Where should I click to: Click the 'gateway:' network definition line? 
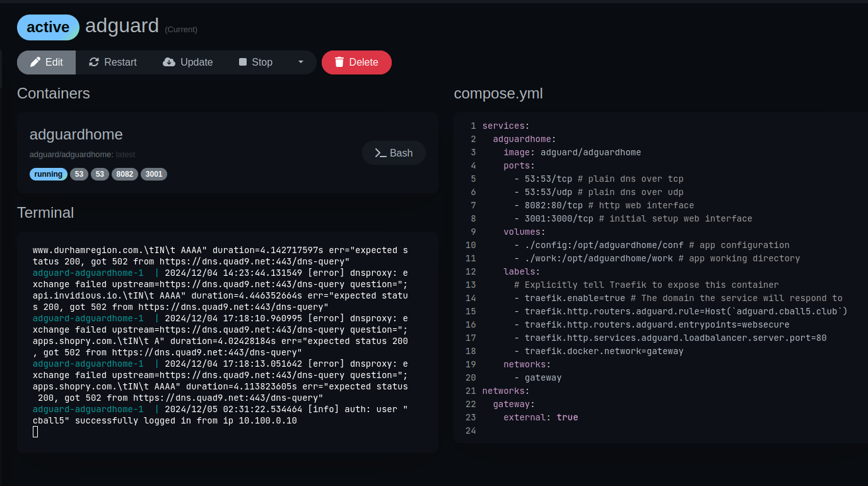[x=514, y=404]
